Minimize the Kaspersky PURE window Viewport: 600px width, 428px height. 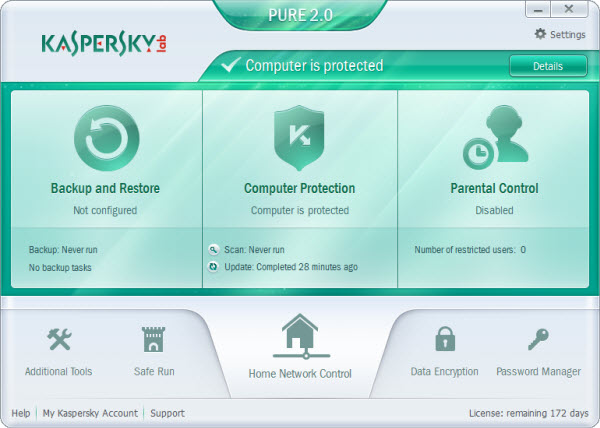point(538,9)
